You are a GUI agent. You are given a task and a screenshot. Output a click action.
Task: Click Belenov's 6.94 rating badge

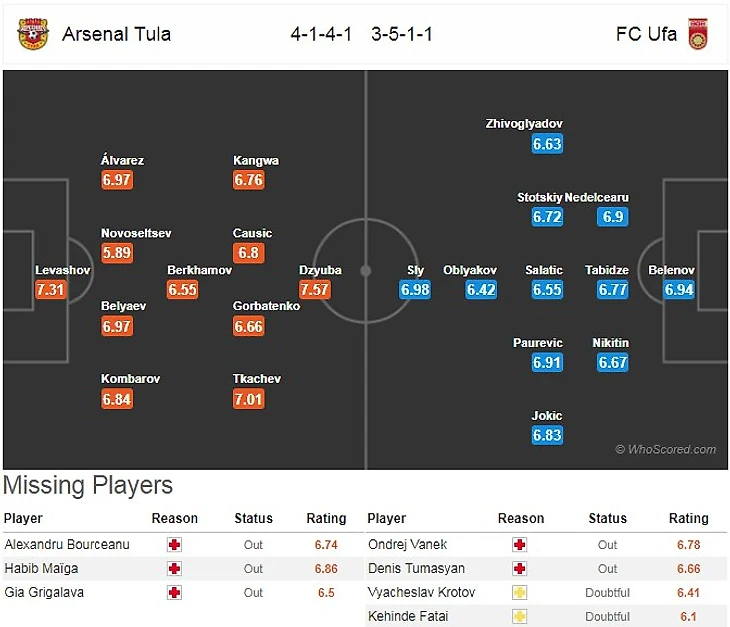679,290
